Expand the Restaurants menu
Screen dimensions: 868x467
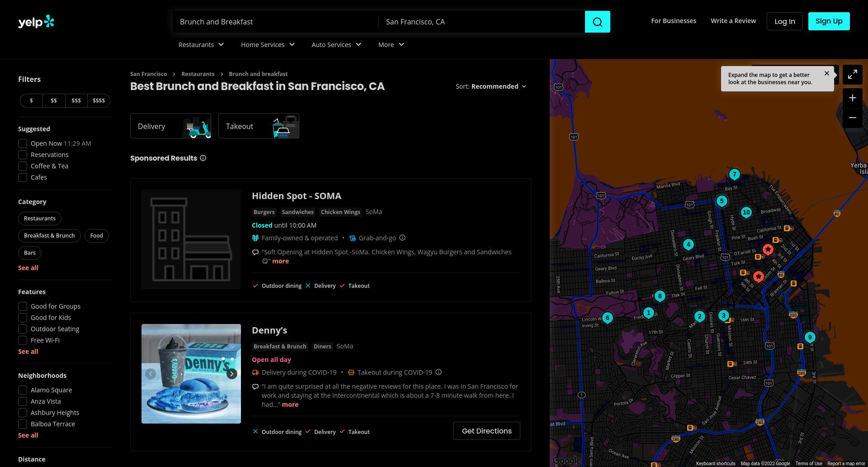[x=201, y=45]
